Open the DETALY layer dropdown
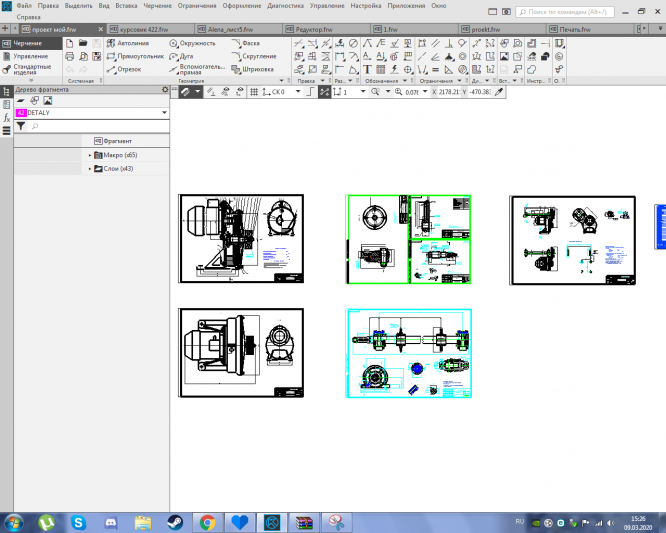Viewport: 666px width, 533px height. click(x=164, y=113)
